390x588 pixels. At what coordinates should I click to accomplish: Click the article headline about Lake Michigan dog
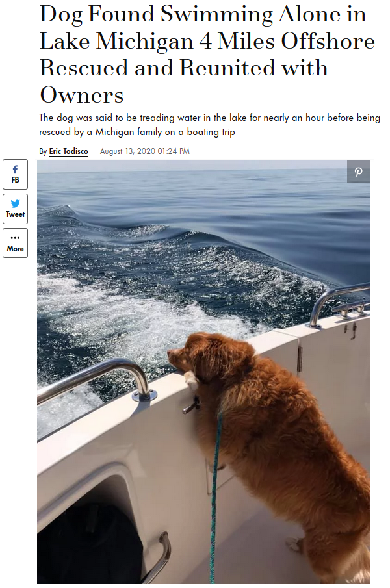point(207,55)
